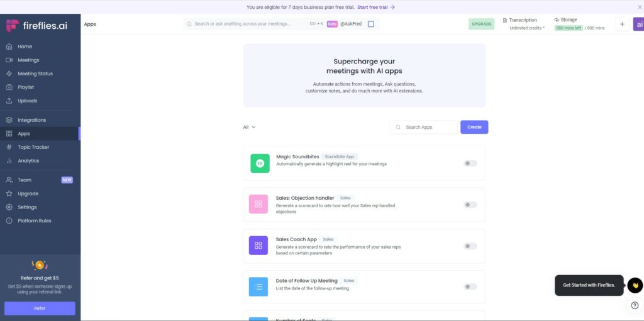The image size is (644, 321).
Task: Click the Platform Rules info icon
Action: click(9, 220)
